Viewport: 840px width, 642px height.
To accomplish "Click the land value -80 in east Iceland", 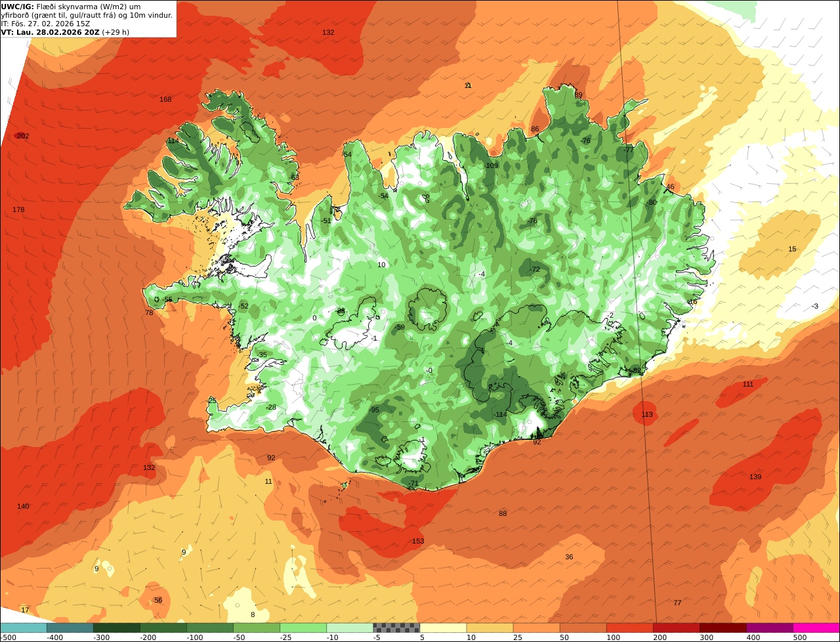I will [x=651, y=202].
